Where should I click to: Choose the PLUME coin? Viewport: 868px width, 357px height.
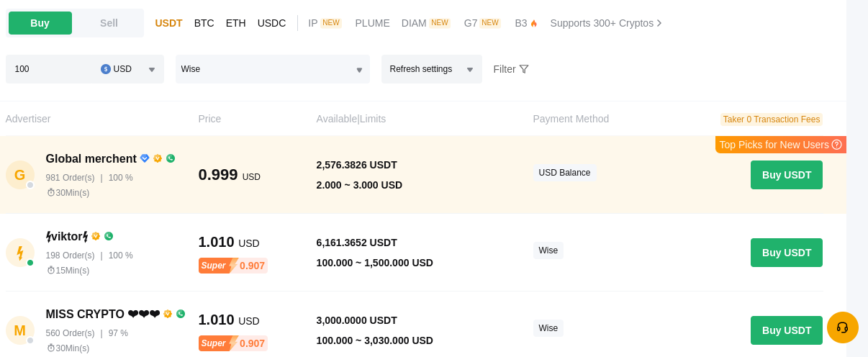coord(372,23)
